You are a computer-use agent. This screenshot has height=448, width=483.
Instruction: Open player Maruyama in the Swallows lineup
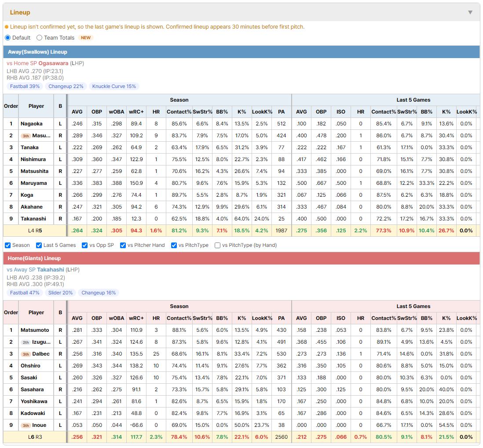coord(33,183)
